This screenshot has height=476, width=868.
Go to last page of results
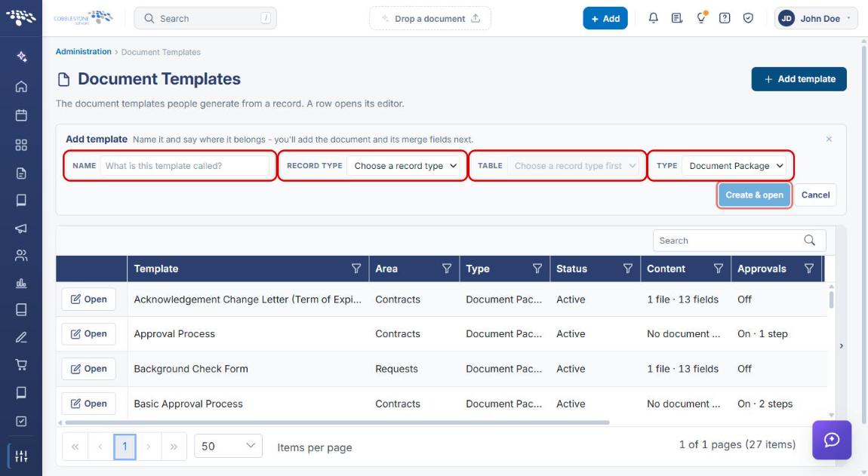tap(174, 446)
